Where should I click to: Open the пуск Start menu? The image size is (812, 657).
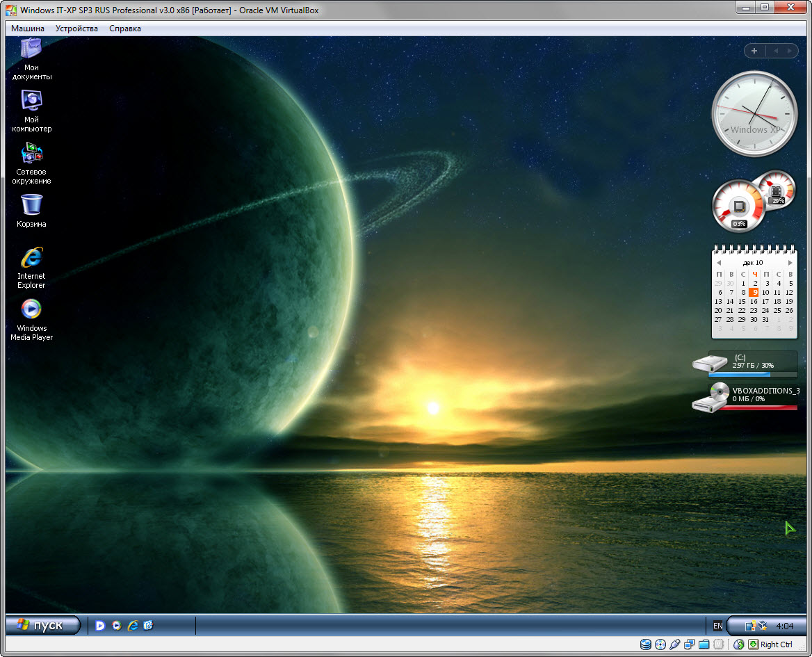(x=44, y=626)
